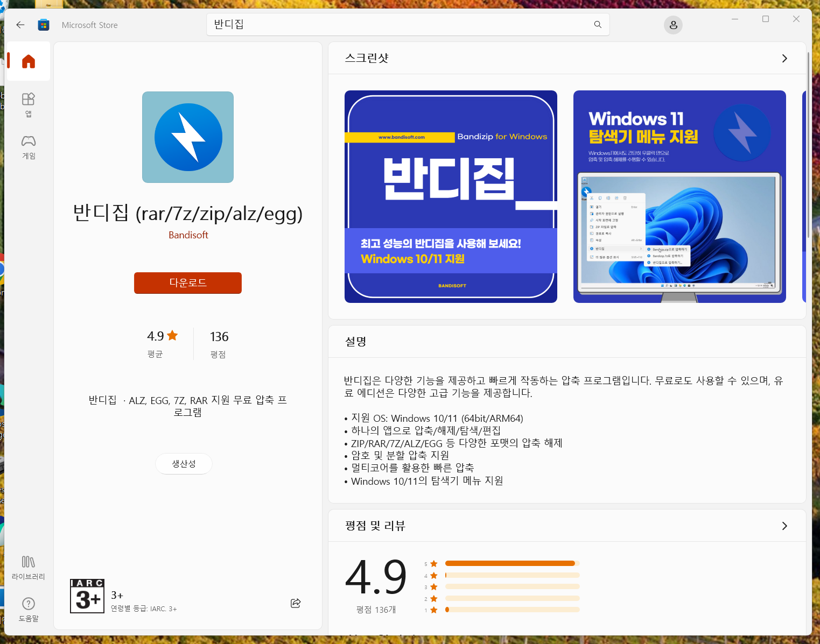Click the Microsoft Store title text

pos(90,25)
